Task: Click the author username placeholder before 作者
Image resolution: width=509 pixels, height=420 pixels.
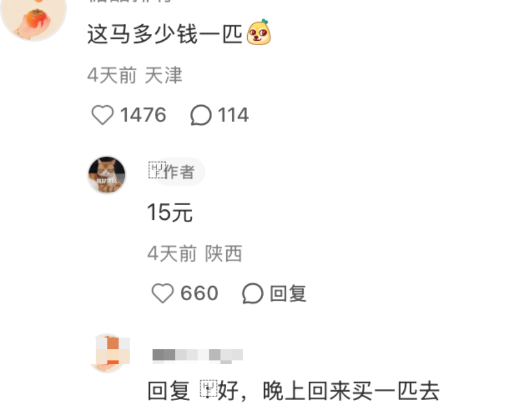Action: click(157, 170)
